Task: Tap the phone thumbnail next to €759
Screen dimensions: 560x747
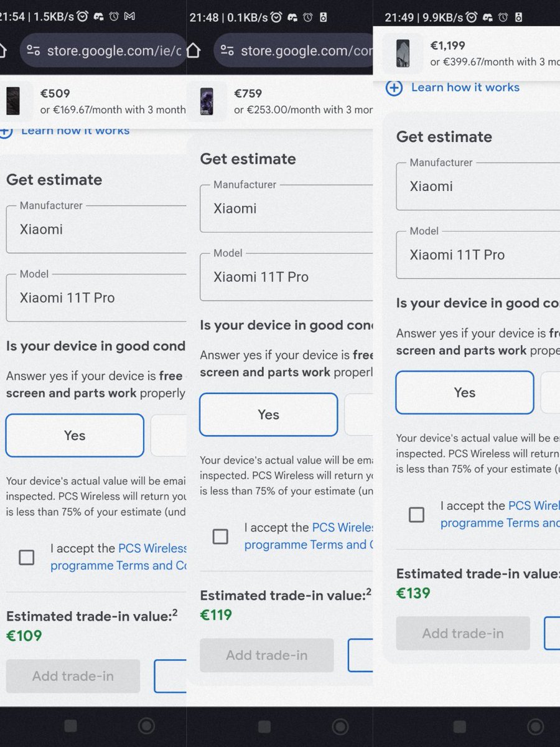Action: point(207,101)
